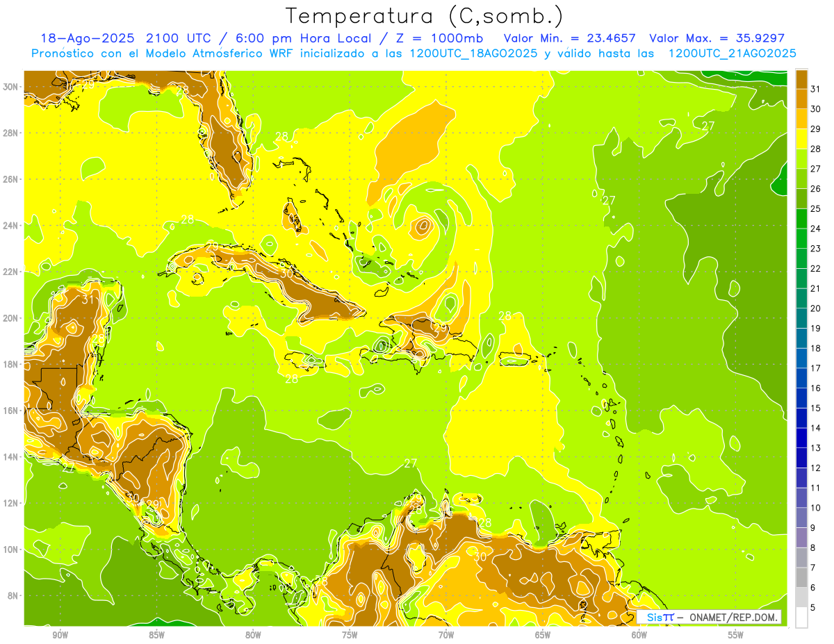Click the '65W' longitude axis label

tap(543, 636)
